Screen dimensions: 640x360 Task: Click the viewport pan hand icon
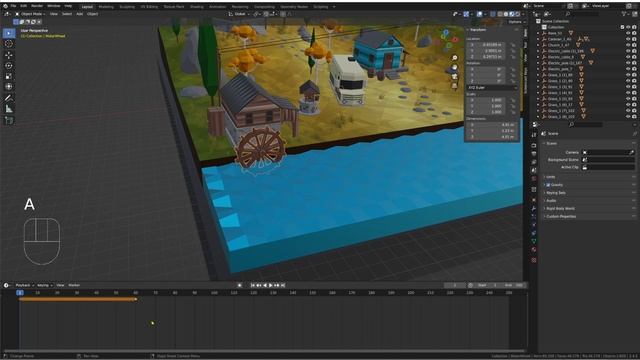point(455,67)
